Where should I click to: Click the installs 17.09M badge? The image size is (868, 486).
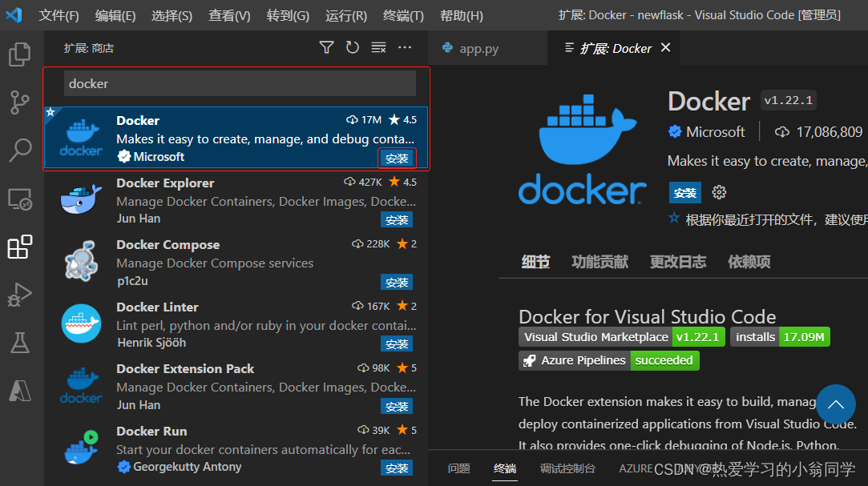[x=780, y=337]
